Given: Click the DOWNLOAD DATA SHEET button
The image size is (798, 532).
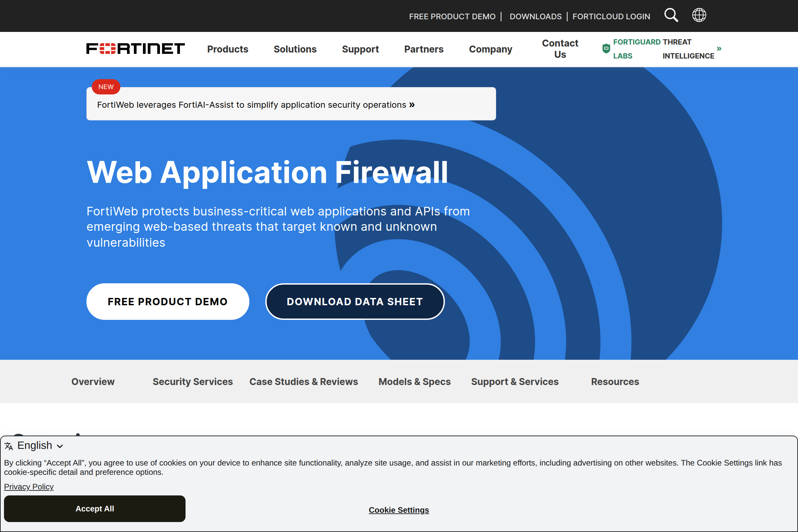Looking at the screenshot, I should pyautogui.click(x=355, y=302).
